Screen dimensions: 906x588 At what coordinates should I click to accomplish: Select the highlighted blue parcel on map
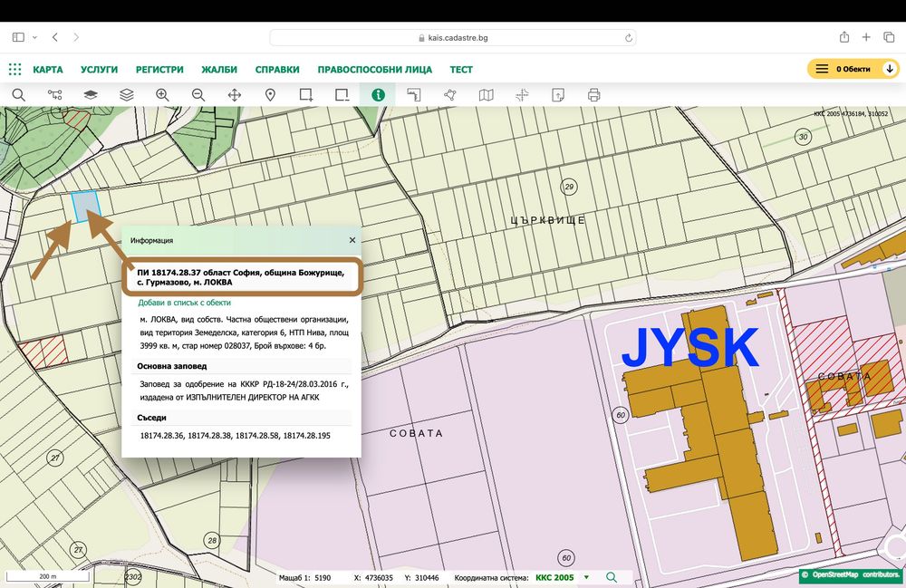[85, 207]
